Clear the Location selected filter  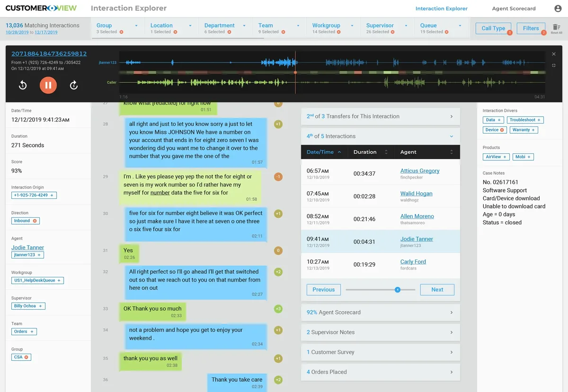pos(175,32)
